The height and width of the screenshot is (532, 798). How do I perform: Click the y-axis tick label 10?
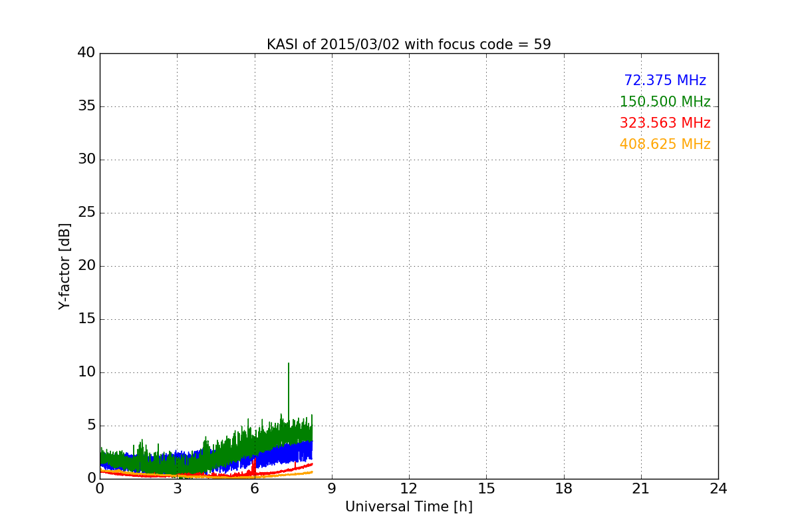click(x=86, y=372)
